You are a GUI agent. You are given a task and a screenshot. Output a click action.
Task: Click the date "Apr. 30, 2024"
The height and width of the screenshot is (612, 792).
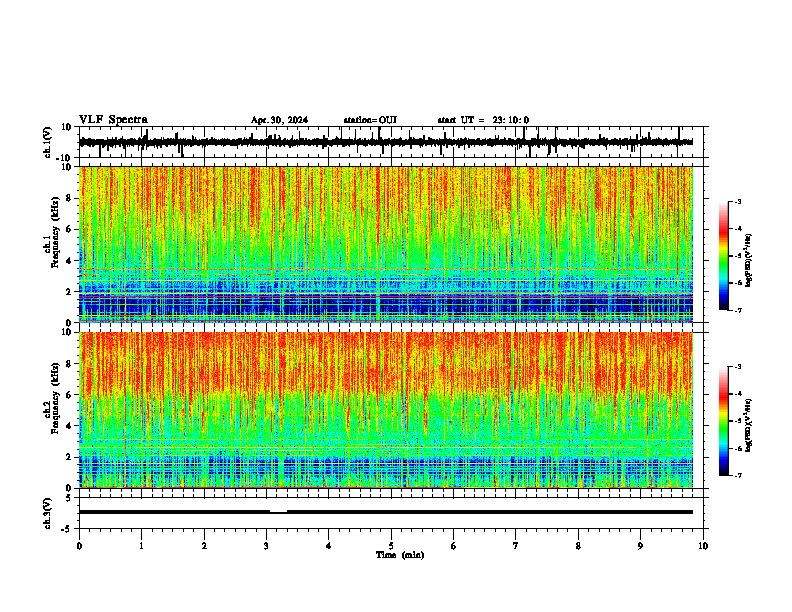(x=279, y=120)
